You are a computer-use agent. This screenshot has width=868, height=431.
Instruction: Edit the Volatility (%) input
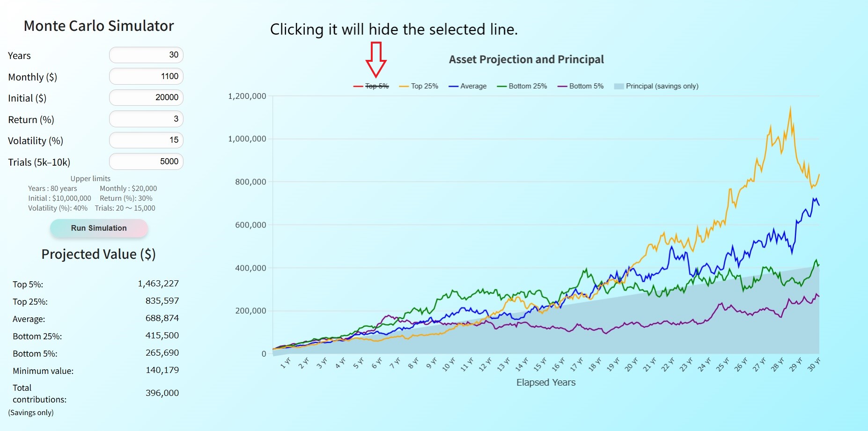146,140
